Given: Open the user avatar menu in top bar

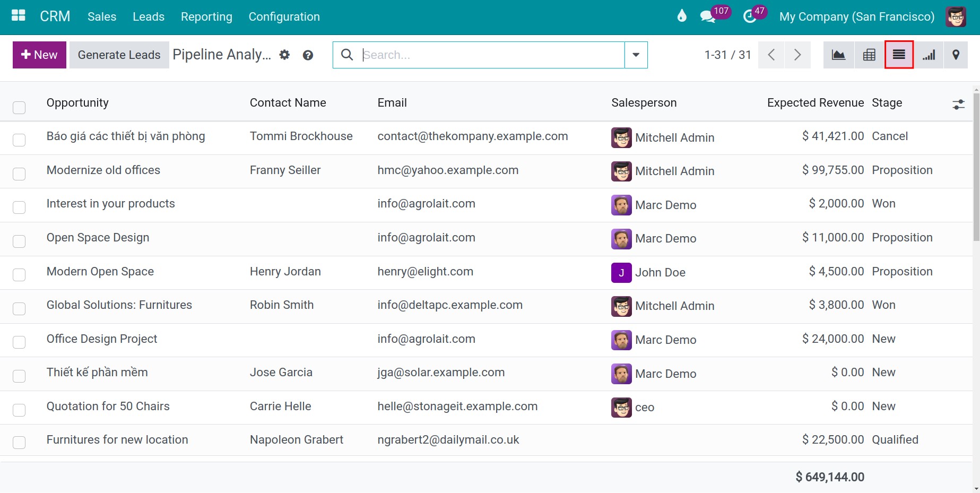Looking at the screenshot, I should 956,16.
